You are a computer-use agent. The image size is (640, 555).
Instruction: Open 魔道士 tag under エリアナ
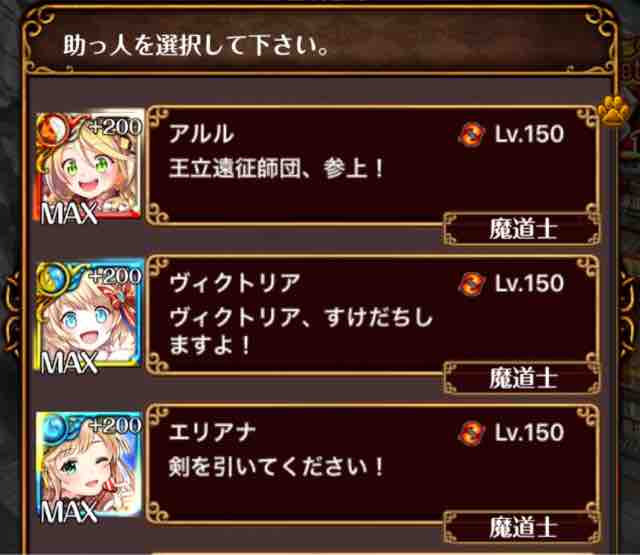pos(522,528)
